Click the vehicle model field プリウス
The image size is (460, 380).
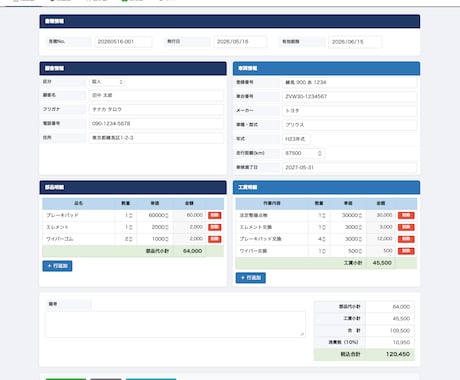[349, 125]
